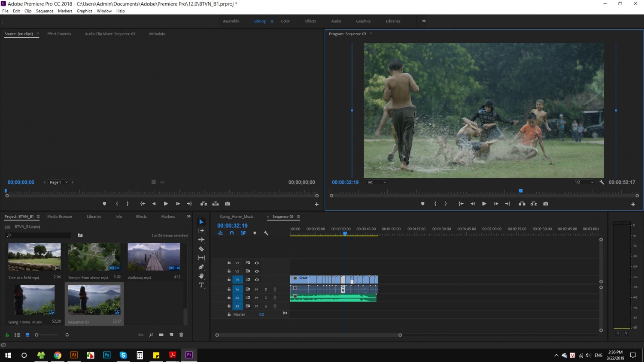Play the sequence in Program monitor

[484, 204]
